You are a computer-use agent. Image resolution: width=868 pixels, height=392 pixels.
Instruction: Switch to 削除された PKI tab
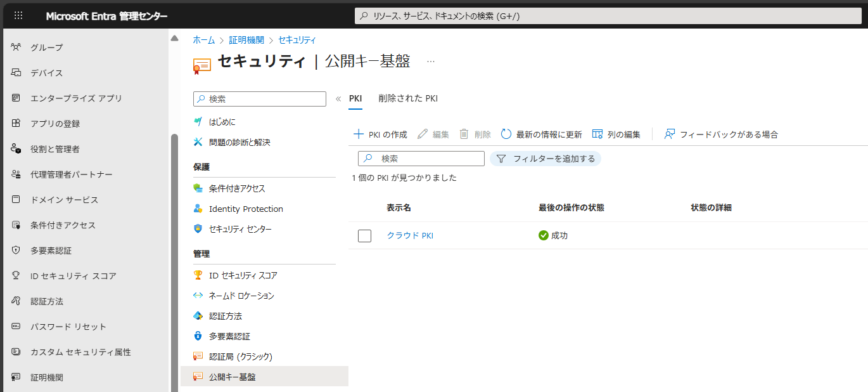(x=408, y=98)
